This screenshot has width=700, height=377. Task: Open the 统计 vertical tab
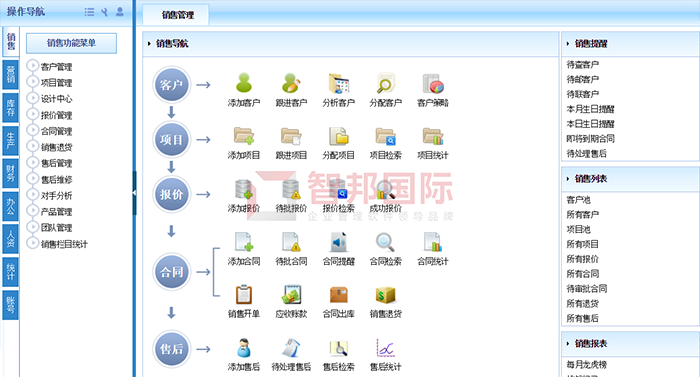pos(10,272)
